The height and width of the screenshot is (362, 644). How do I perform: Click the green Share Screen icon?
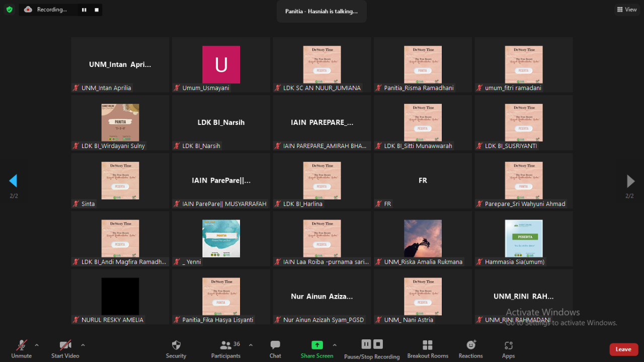pos(317,345)
